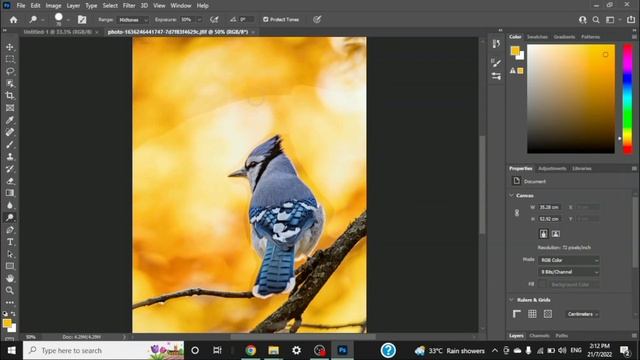This screenshot has height=360, width=640.
Task: Select the Horizontal Type tool
Action: click(x=10, y=242)
